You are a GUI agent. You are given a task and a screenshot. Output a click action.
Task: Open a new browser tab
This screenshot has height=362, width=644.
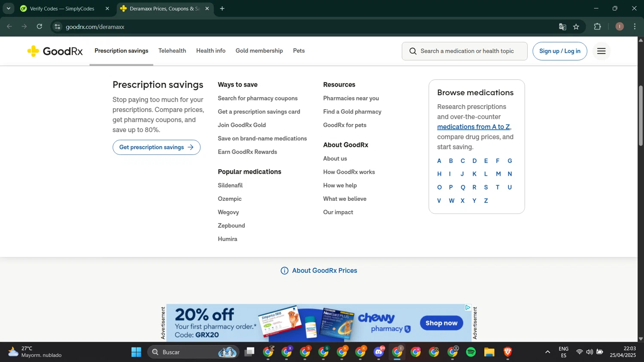pyautogui.click(x=222, y=9)
